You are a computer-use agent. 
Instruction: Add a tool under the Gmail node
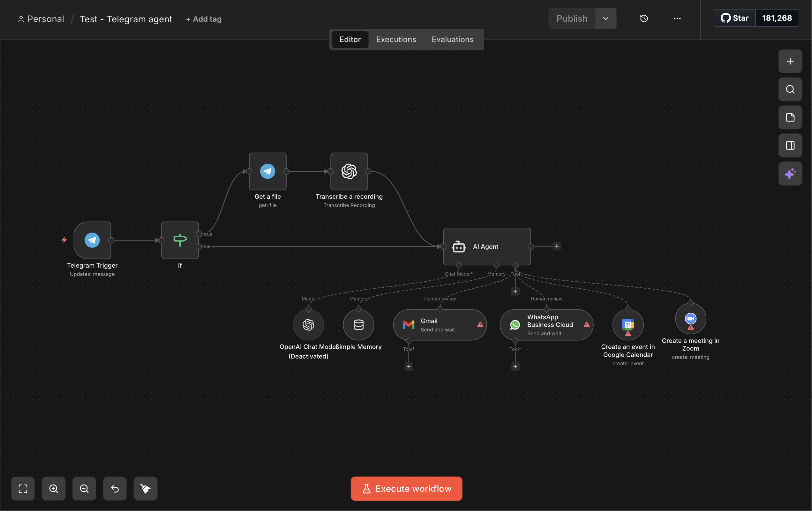coord(409,367)
